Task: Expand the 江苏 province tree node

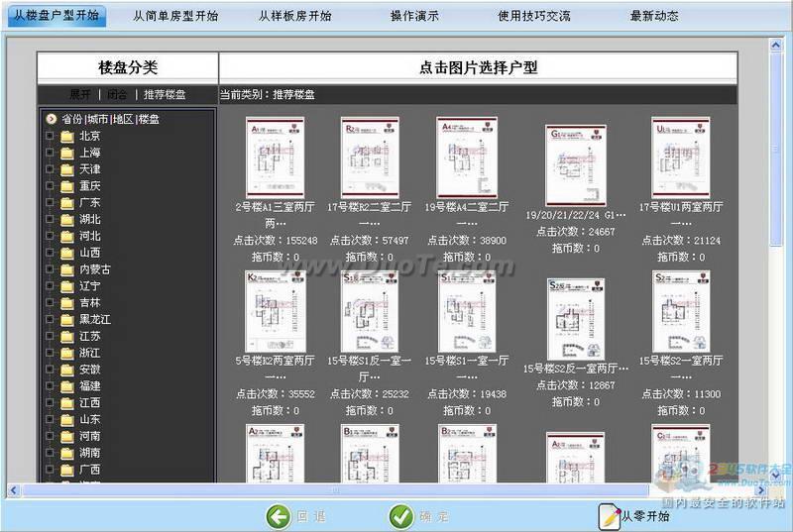Action: (50, 336)
